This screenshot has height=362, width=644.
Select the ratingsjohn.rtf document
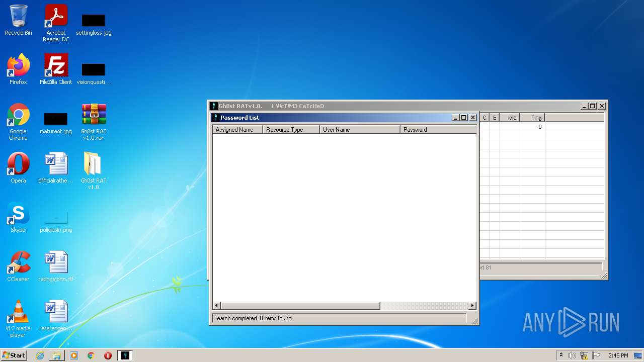pos(56,266)
